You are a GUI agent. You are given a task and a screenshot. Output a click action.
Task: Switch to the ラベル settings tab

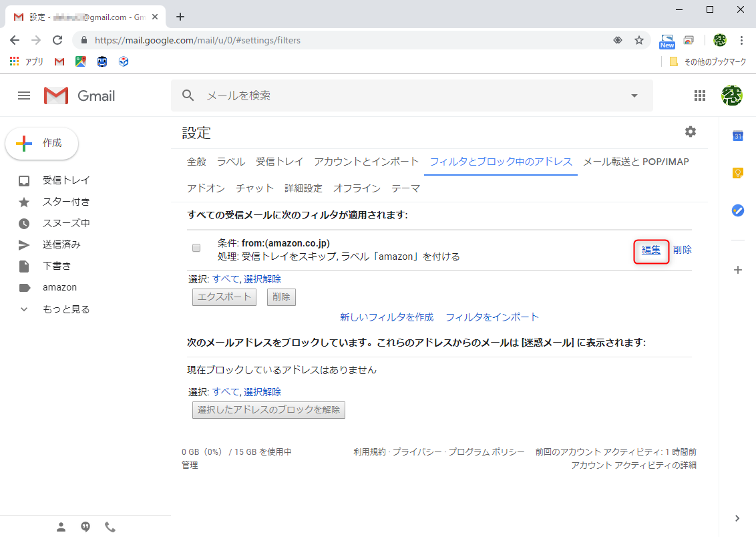click(x=230, y=162)
